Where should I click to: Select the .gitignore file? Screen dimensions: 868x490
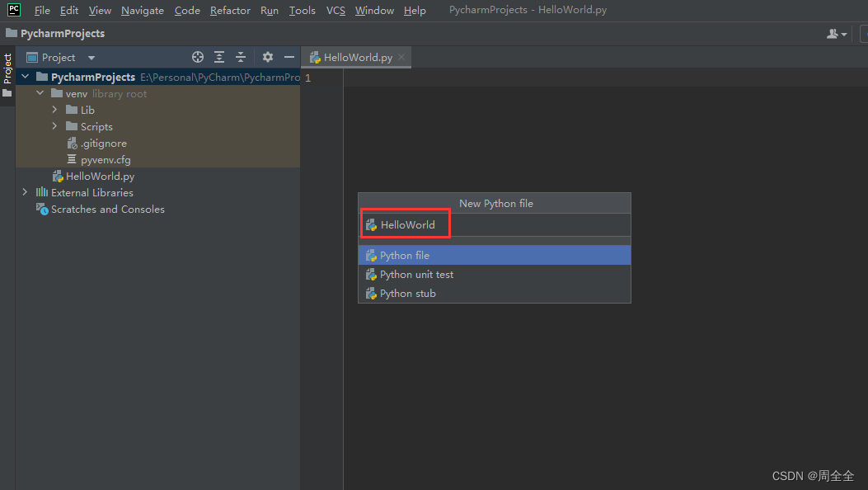(97, 144)
